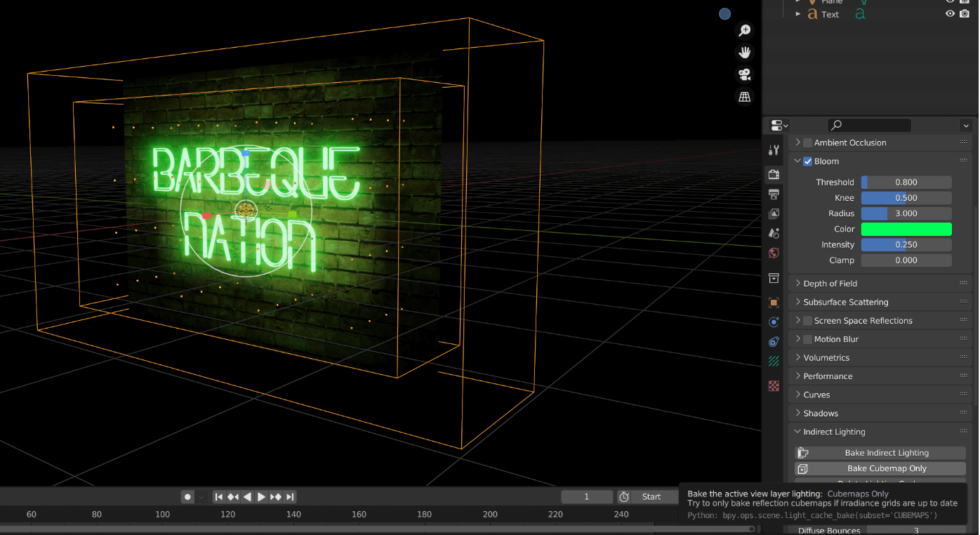Open the Render properties tab
The image size is (980, 535).
(774, 174)
